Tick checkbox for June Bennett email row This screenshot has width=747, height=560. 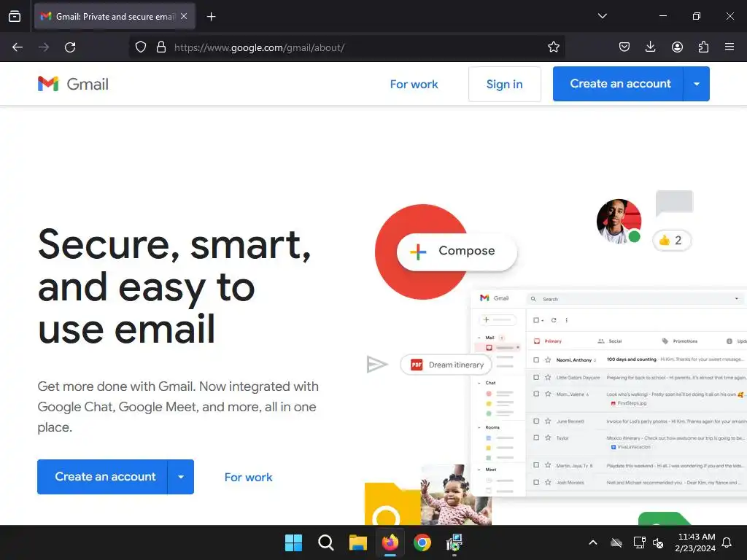pyautogui.click(x=536, y=421)
